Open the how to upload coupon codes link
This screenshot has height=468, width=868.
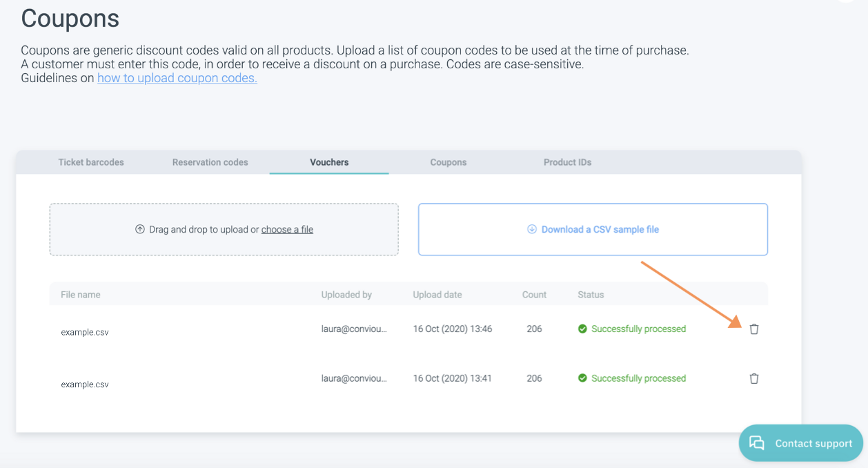click(x=177, y=78)
